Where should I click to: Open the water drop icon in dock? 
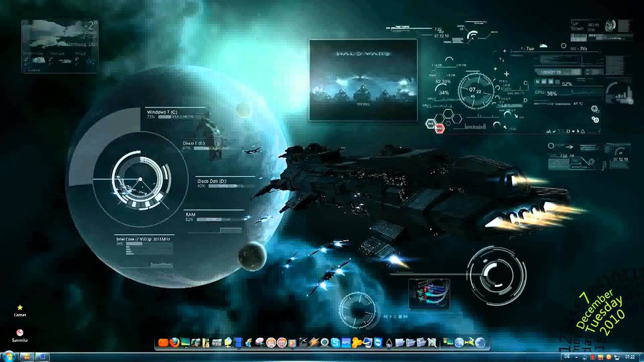click(x=389, y=342)
